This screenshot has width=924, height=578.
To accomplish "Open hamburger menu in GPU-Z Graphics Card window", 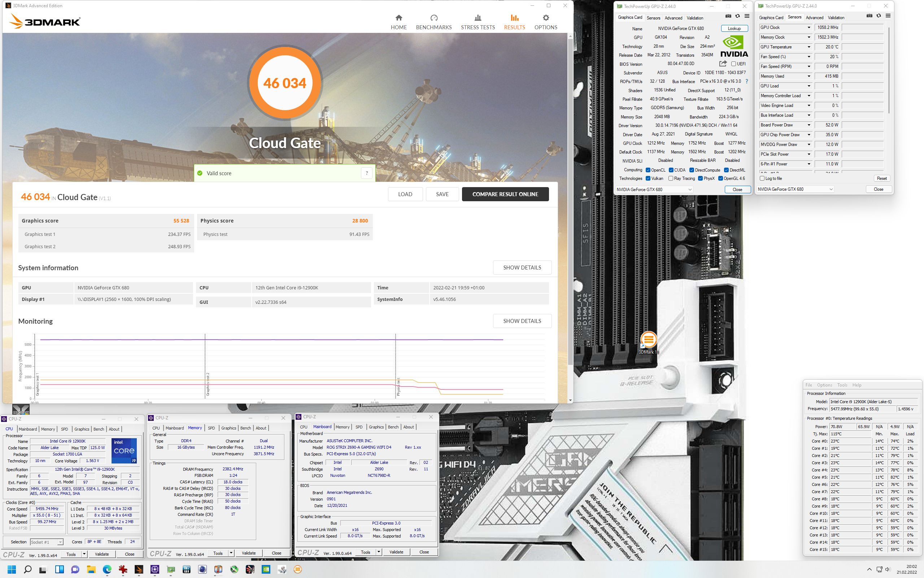I will pos(747,16).
